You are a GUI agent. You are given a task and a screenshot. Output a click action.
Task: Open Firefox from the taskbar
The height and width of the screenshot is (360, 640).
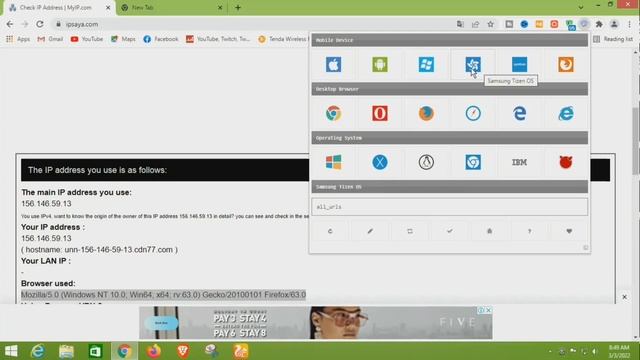pyautogui.click(x=153, y=351)
